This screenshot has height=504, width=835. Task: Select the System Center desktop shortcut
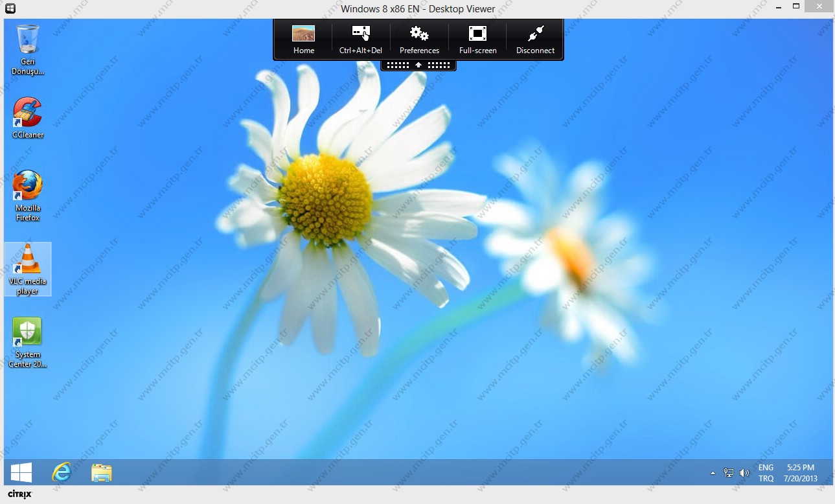pyautogui.click(x=28, y=342)
